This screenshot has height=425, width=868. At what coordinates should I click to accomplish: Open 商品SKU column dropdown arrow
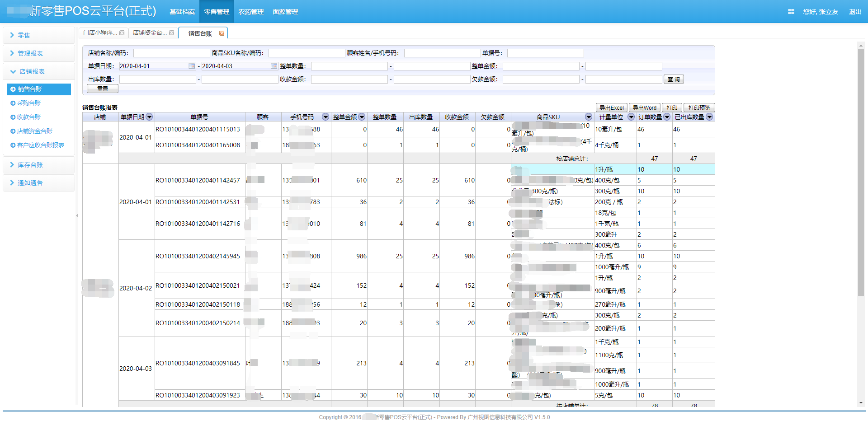588,117
